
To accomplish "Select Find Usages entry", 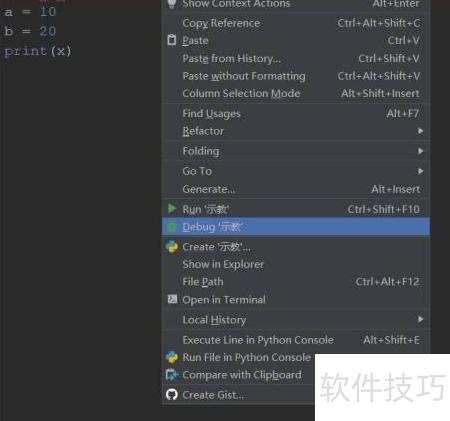I will pos(296,114).
